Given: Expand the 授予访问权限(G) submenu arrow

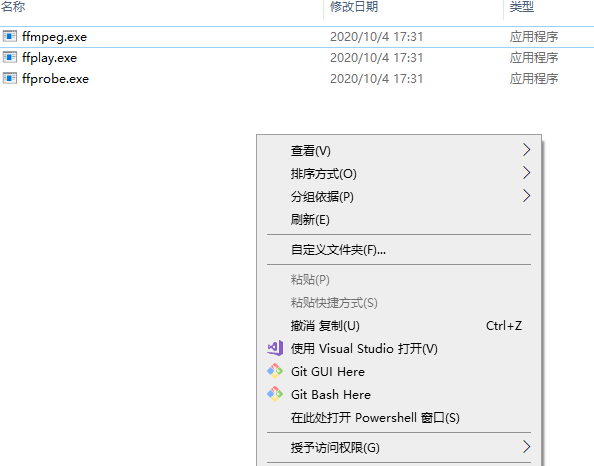Looking at the screenshot, I should pos(527,447).
